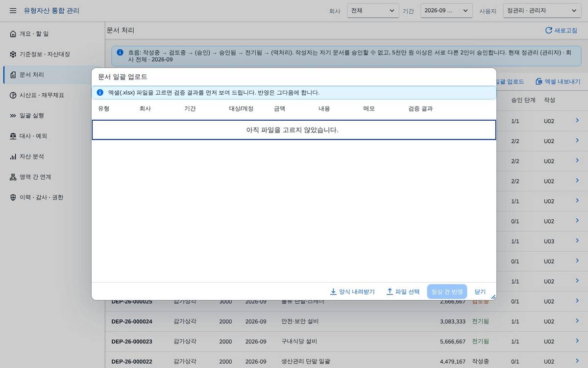Viewport: 588px width, 368px height.
Task: Click the 승인 단계 column header
Action: 523,100
